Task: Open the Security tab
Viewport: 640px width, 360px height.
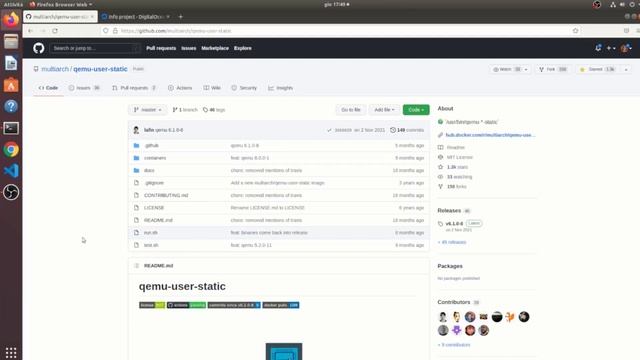Action: [x=244, y=88]
